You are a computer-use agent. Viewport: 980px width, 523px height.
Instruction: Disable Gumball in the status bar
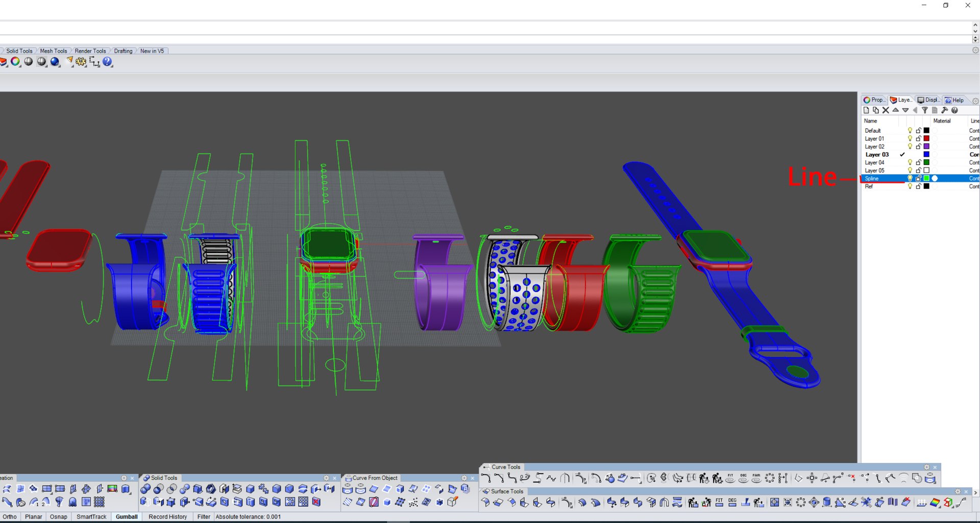pyautogui.click(x=127, y=517)
